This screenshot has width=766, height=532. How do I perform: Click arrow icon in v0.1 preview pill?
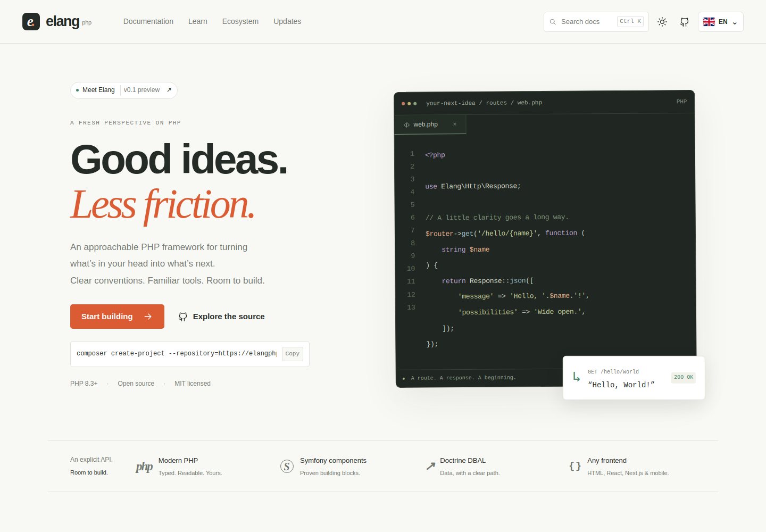169,90
